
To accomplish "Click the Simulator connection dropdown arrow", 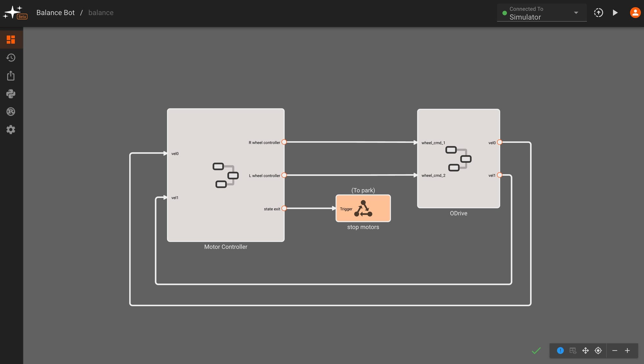I will [576, 13].
